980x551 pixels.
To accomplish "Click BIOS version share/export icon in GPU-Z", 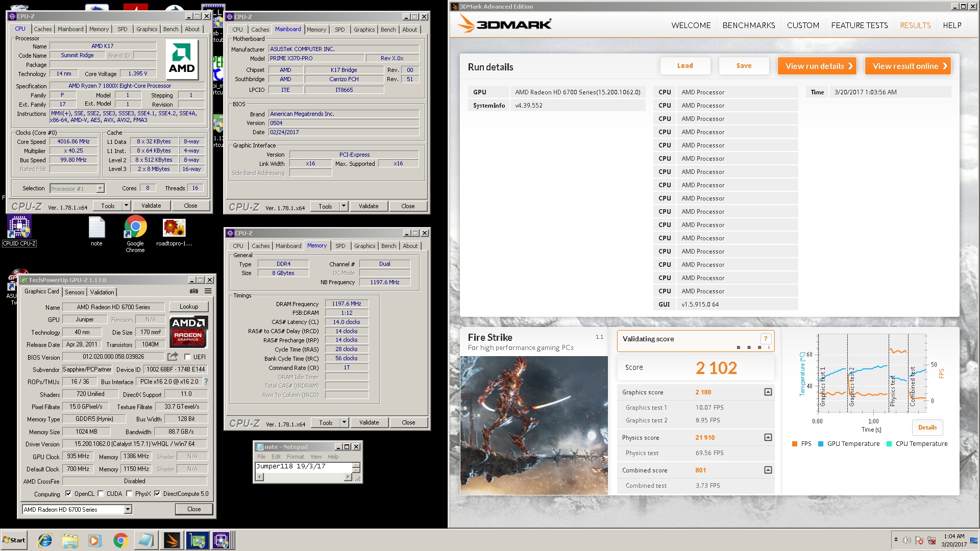I will coord(173,357).
